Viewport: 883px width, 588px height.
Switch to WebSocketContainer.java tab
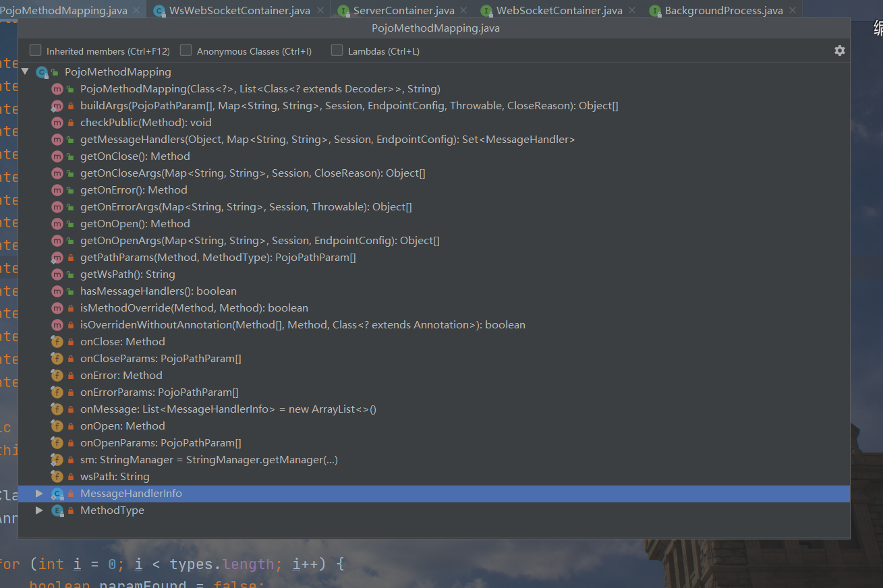pos(559,11)
